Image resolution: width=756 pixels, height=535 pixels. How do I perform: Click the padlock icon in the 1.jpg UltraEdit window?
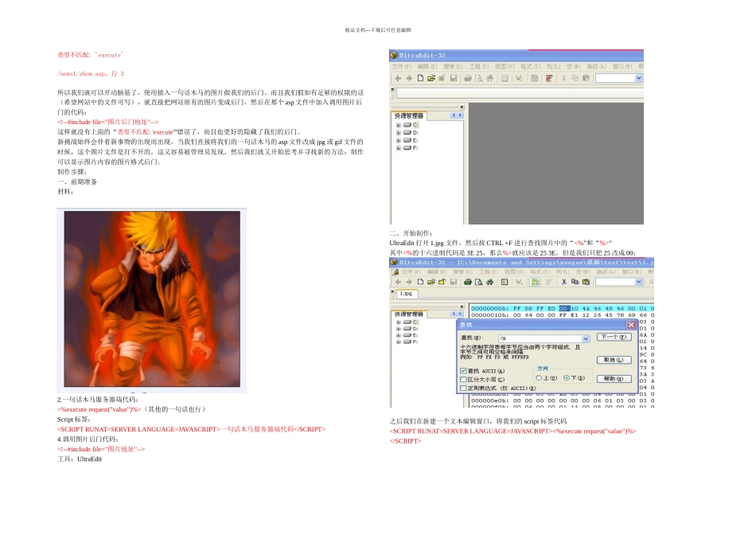point(442,282)
